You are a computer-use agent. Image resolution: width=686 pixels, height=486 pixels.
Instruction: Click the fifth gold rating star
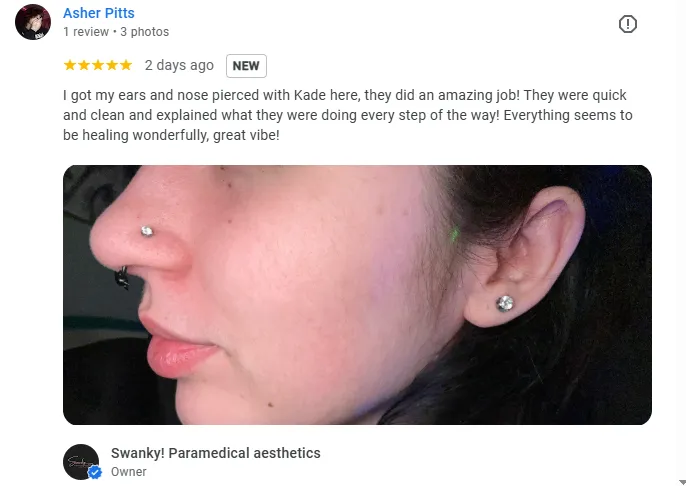click(126, 65)
